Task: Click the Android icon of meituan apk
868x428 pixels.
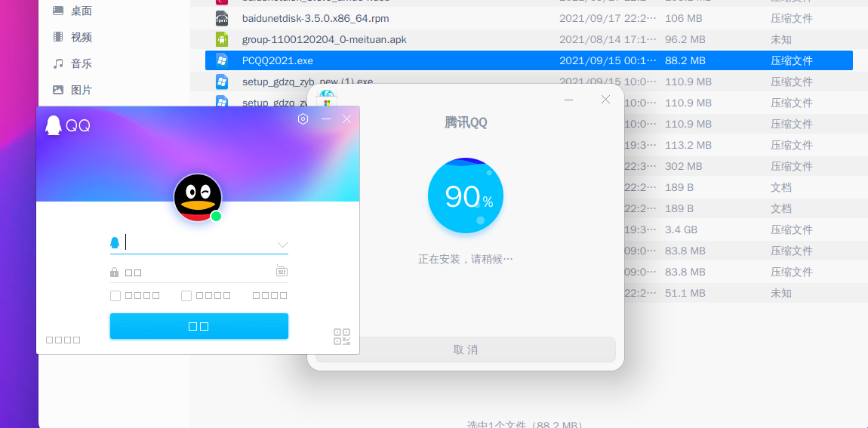Action: (221, 39)
